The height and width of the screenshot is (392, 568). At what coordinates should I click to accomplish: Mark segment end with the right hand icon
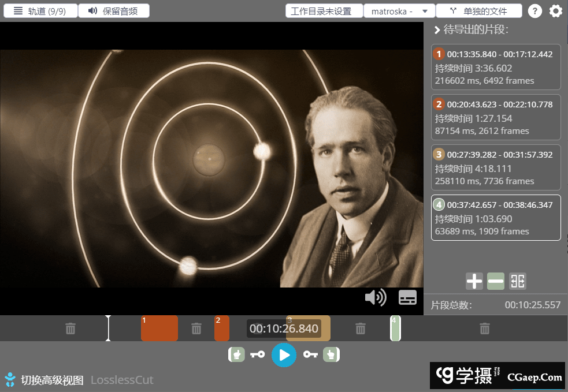(x=331, y=354)
